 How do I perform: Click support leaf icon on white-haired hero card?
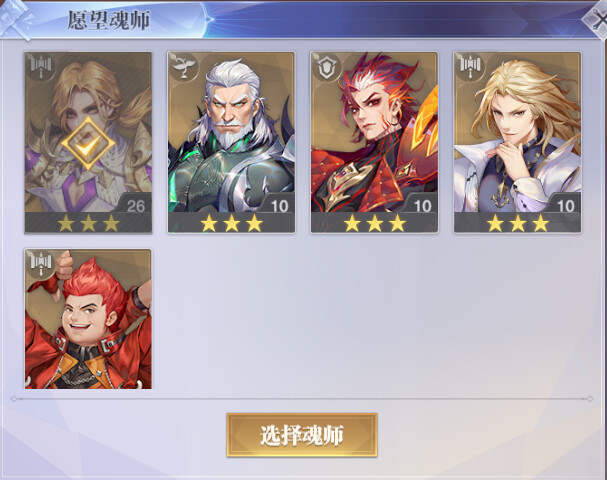tap(184, 66)
